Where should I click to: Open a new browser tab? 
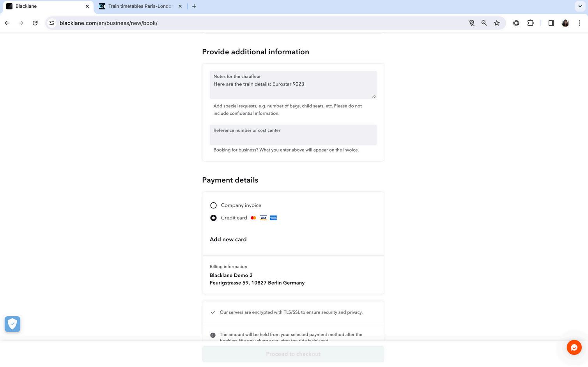[x=194, y=6]
